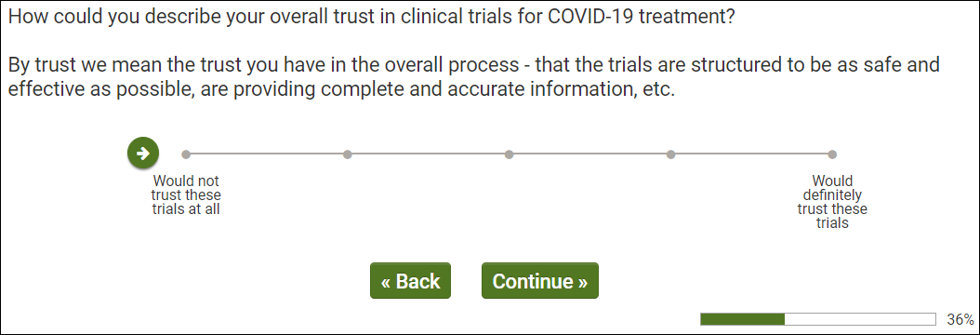980x335 pixels.
Task: Choose the middle point of the trust scale
Action: [x=509, y=154]
